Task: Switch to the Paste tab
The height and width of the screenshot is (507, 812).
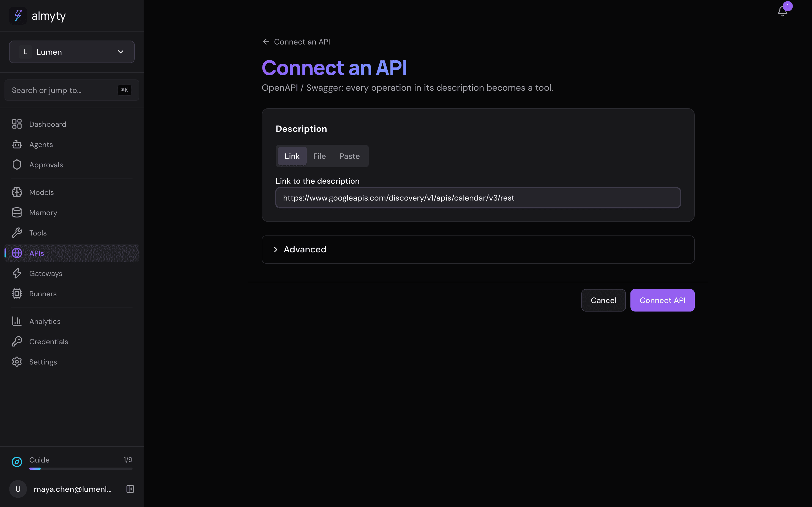Action: [x=349, y=156]
